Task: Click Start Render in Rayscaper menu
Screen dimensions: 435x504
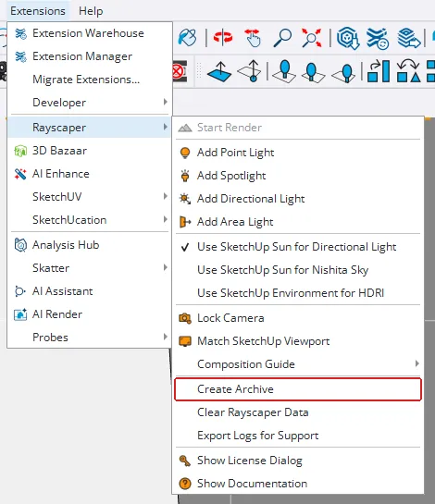Action: pyautogui.click(x=298, y=128)
